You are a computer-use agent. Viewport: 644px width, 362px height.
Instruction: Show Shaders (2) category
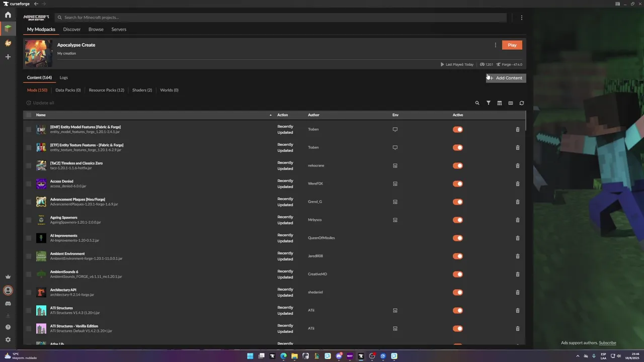(x=142, y=90)
